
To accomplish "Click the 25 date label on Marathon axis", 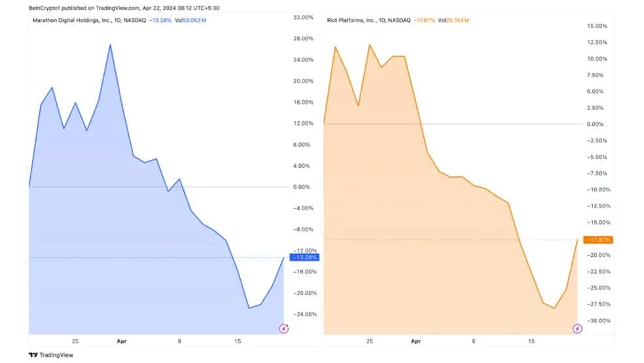I will tap(75, 341).
